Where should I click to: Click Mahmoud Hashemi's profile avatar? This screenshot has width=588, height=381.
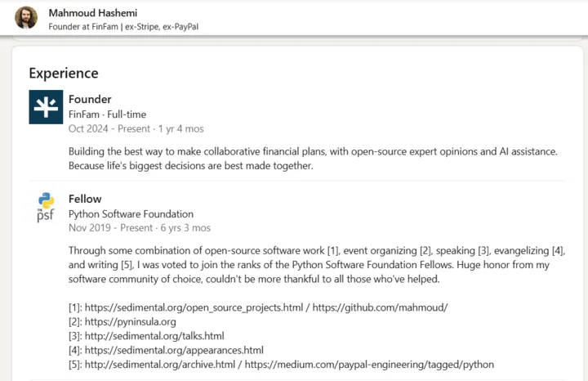point(26,18)
